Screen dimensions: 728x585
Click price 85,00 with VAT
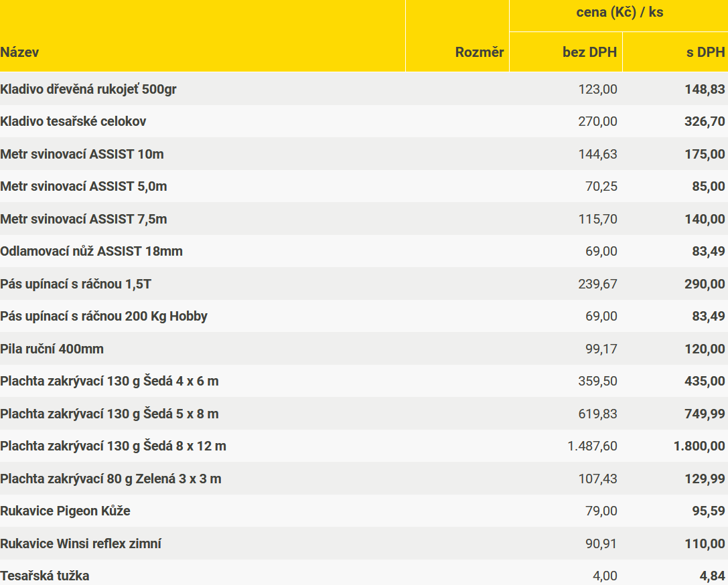[709, 187]
